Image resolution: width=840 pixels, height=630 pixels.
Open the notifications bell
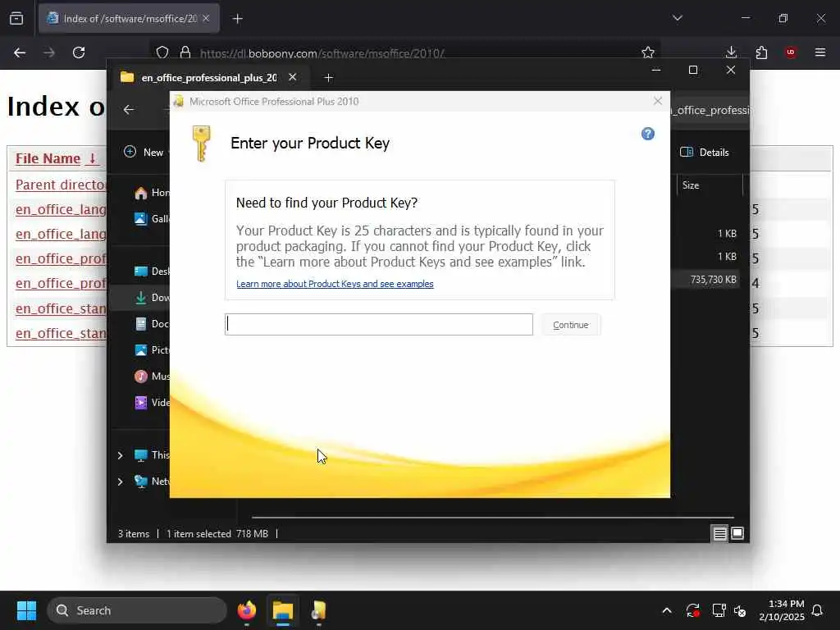pyautogui.click(x=818, y=610)
